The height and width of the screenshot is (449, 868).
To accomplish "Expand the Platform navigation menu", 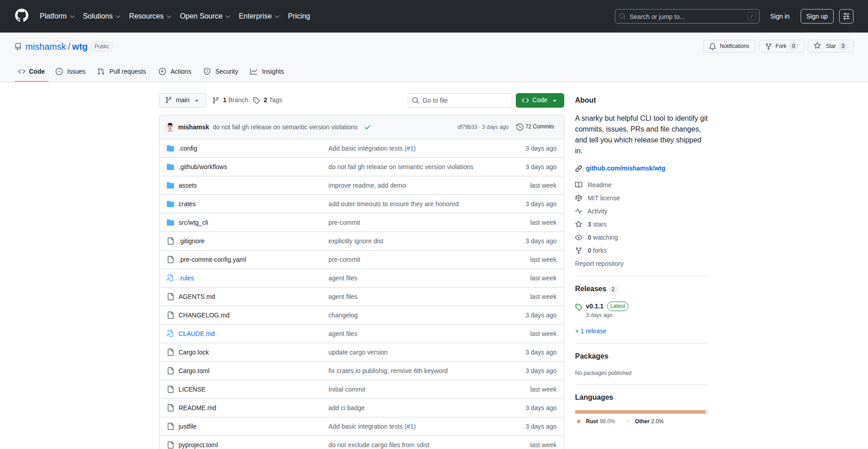I will coord(57,16).
